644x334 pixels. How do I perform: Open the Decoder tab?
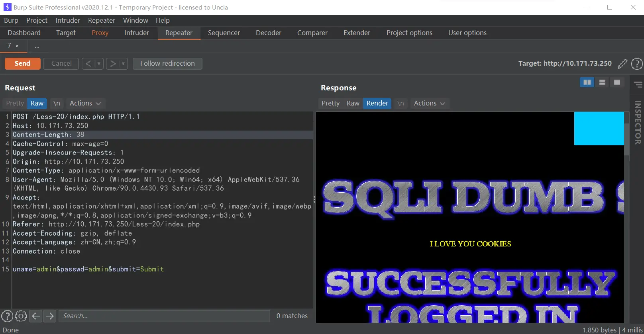point(268,33)
